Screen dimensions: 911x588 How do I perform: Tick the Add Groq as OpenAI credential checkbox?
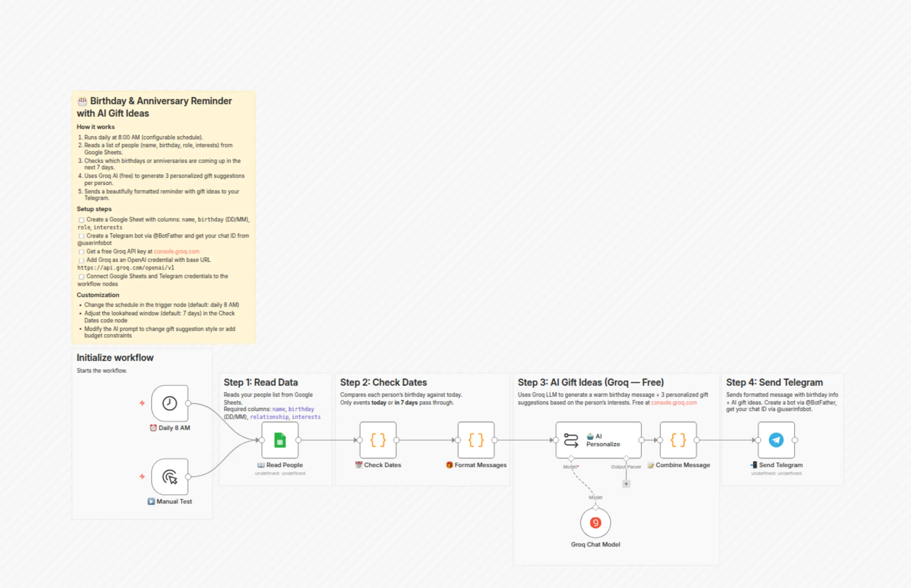tap(82, 260)
